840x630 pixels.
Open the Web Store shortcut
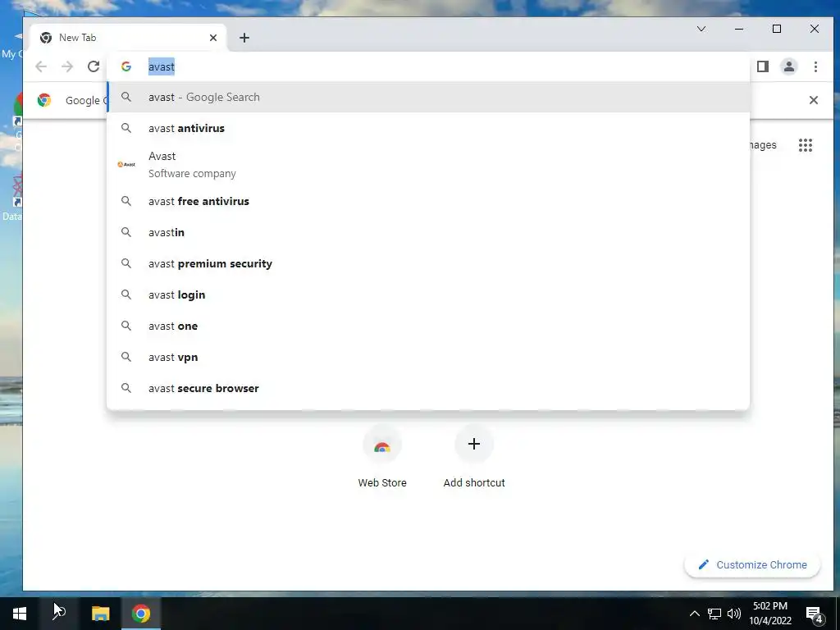tap(382, 456)
